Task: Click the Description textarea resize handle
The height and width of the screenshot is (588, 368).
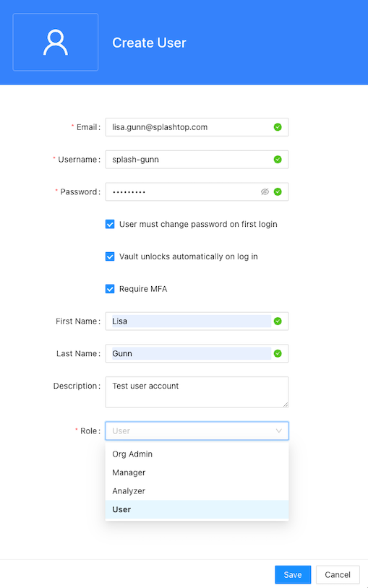Action: pos(286,405)
